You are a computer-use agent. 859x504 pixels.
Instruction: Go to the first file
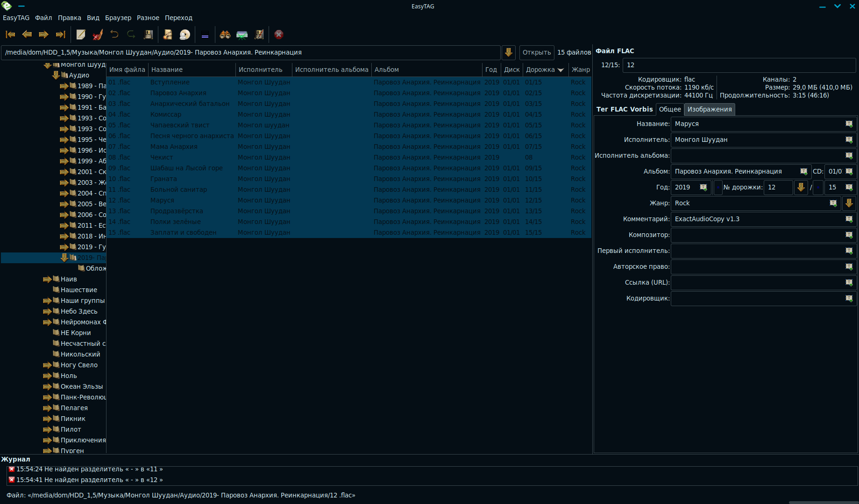[x=10, y=35]
